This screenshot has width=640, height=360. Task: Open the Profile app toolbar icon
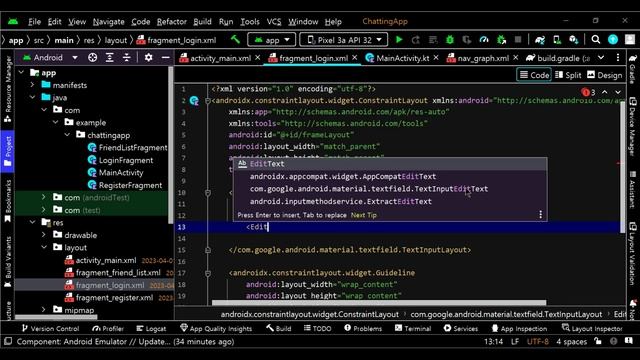pos(484,40)
